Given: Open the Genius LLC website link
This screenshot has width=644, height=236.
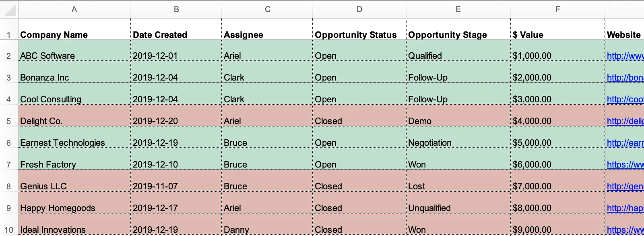Looking at the screenshot, I should click(625, 186).
